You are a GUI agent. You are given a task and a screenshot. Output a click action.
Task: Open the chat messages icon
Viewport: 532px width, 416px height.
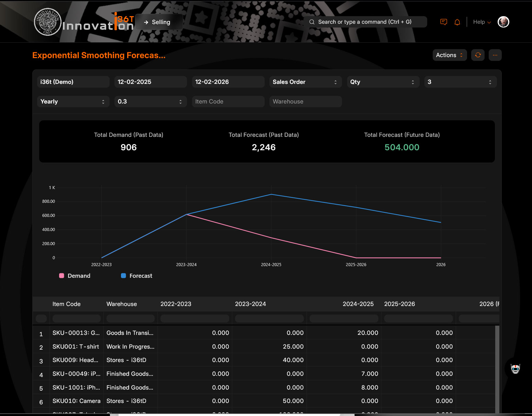coord(444,22)
